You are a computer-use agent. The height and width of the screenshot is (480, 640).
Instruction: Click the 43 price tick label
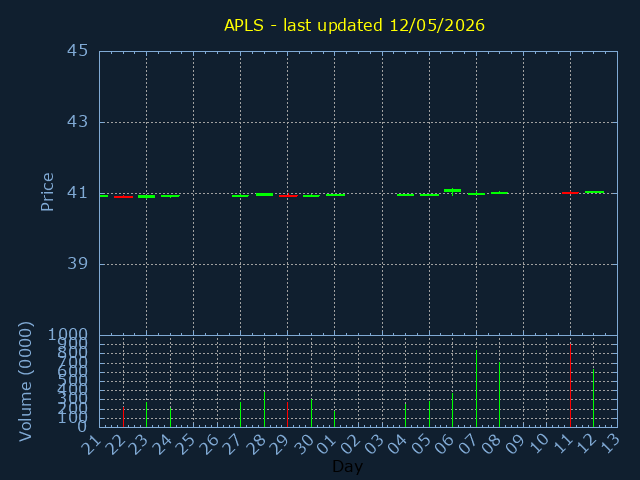(x=78, y=122)
